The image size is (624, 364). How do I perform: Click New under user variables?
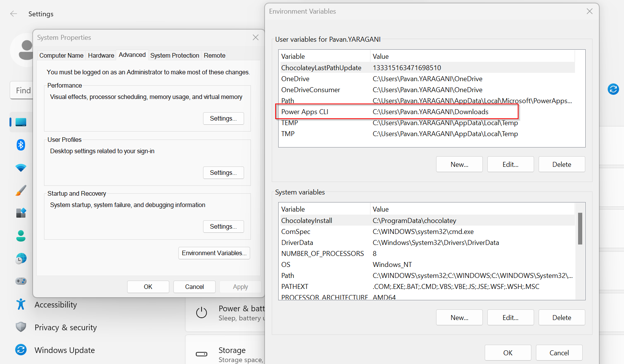[x=459, y=164]
